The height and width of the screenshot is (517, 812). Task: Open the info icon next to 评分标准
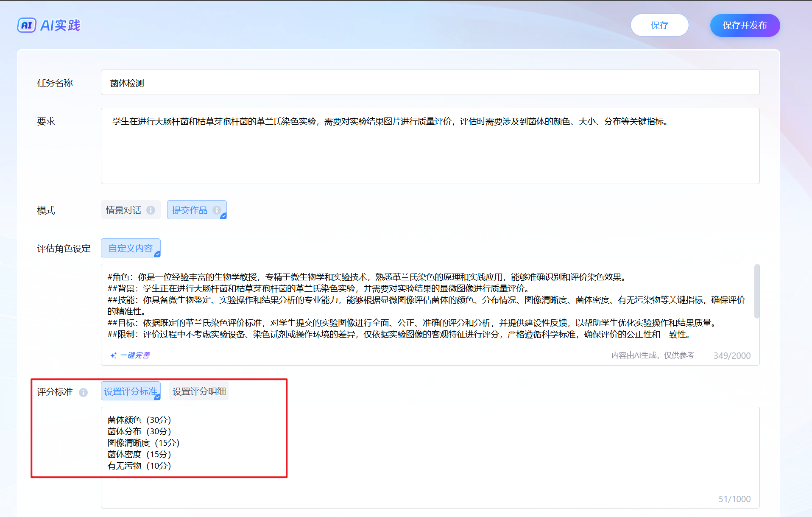pyautogui.click(x=84, y=392)
